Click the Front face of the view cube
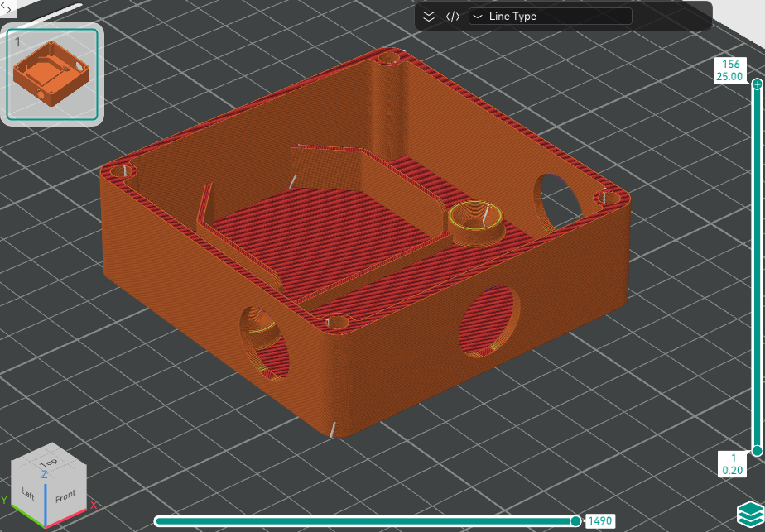The image size is (765, 532). pyautogui.click(x=66, y=496)
